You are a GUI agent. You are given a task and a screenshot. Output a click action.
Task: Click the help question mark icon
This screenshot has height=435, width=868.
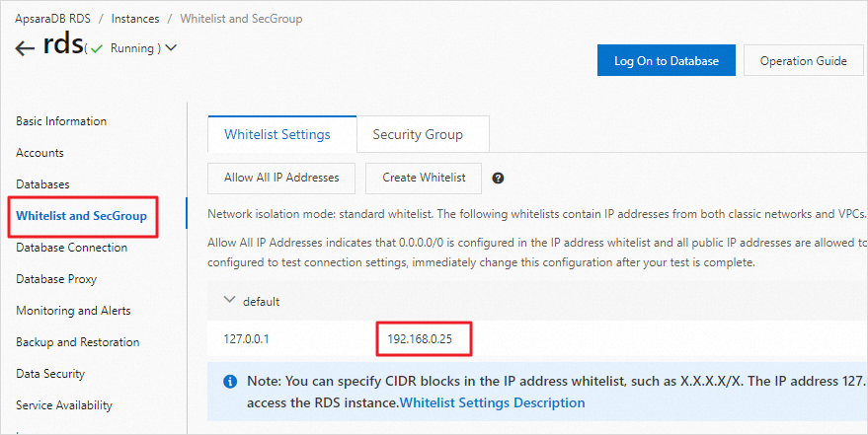point(499,179)
